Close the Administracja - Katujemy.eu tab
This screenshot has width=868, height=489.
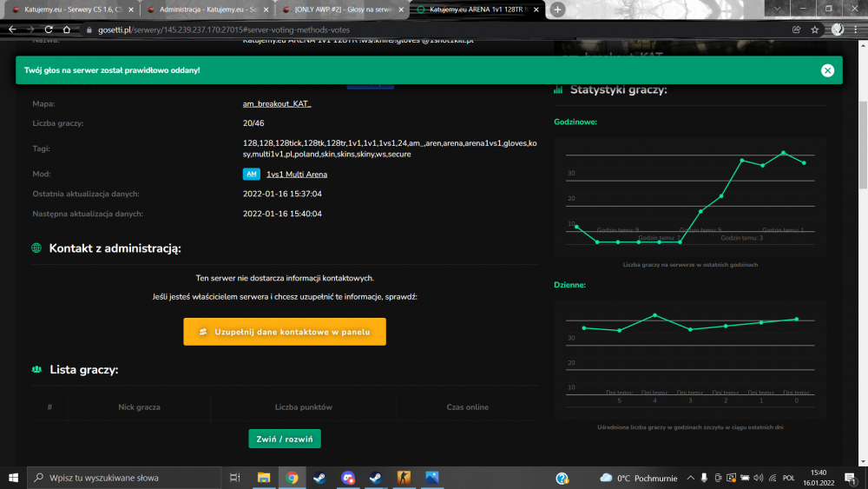coord(266,10)
